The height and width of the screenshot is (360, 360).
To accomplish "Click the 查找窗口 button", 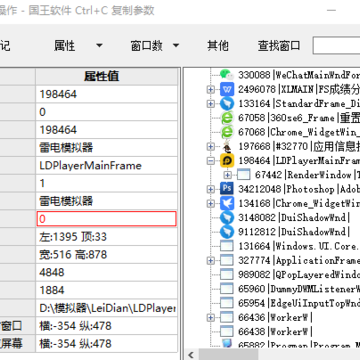I will pyautogui.click(x=279, y=45).
